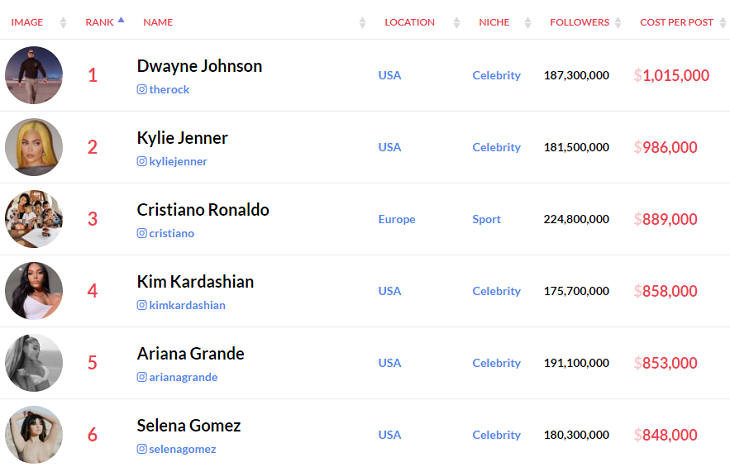Screen dimensions: 730x467
Task: Click Instagram icon beside arianagrande handle
Action: click(x=142, y=378)
